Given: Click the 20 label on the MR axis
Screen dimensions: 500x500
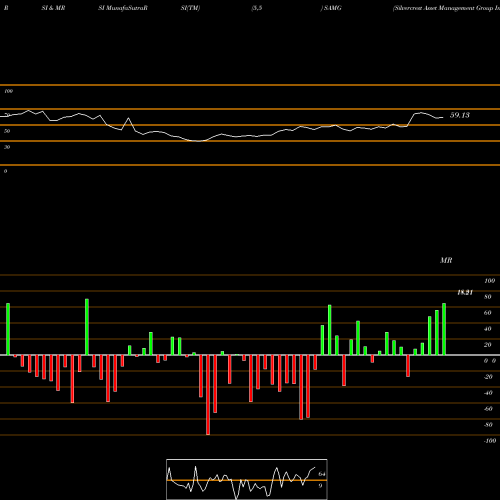Looking at the screenshot, I should point(487,345).
